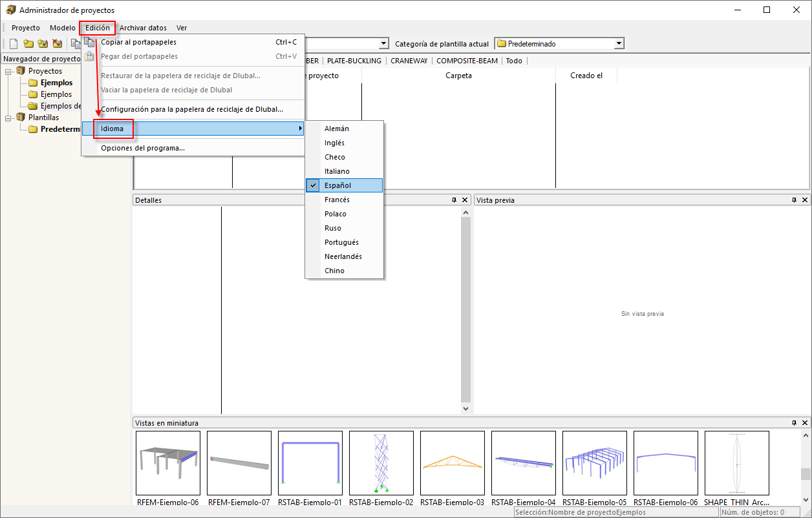Open the dropdown left of Categoría label
Viewport: 812px width, 518px height.
tap(384, 44)
